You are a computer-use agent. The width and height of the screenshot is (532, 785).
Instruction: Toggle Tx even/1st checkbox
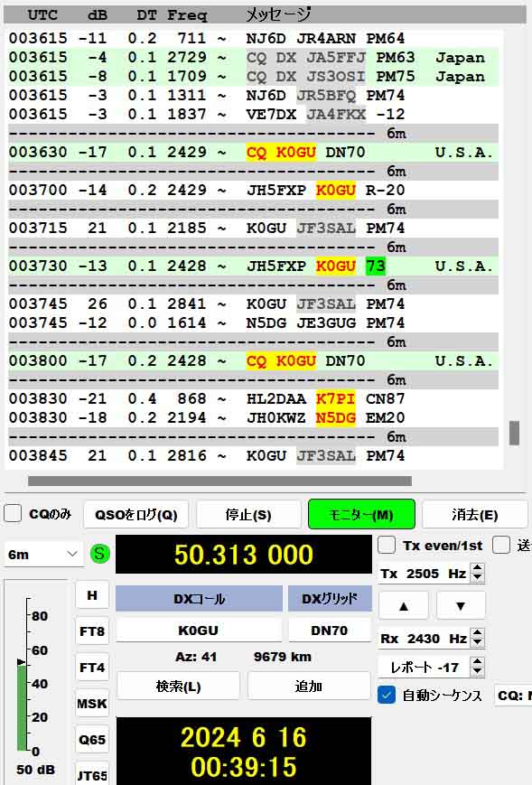[387, 546]
